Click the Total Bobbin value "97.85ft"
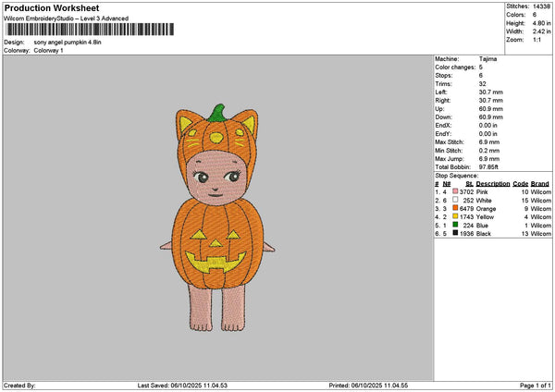 coord(488,167)
